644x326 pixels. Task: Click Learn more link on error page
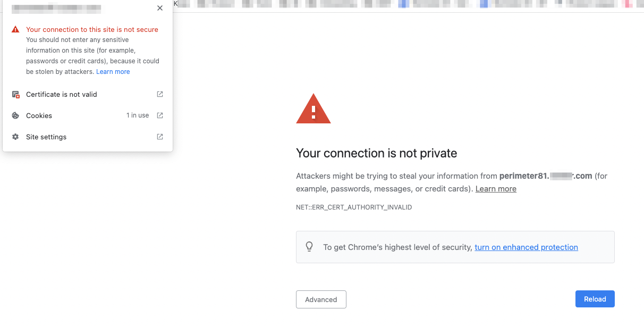pyautogui.click(x=496, y=189)
